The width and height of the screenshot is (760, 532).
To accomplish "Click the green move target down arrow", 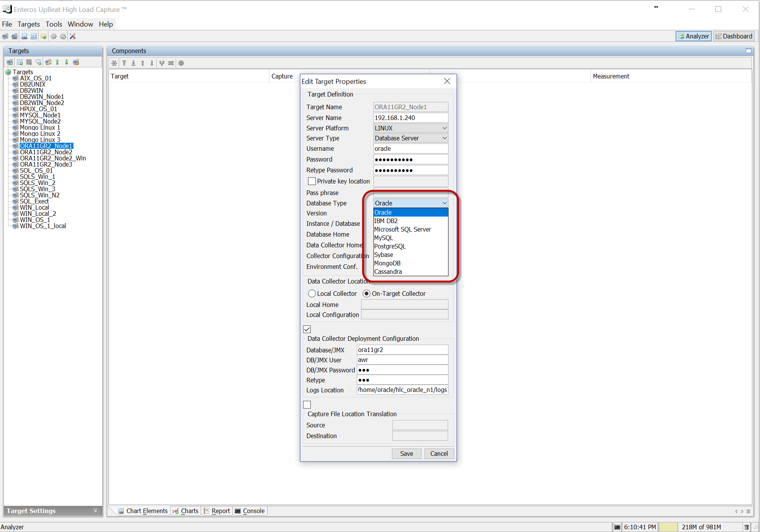I will click(67, 62).
